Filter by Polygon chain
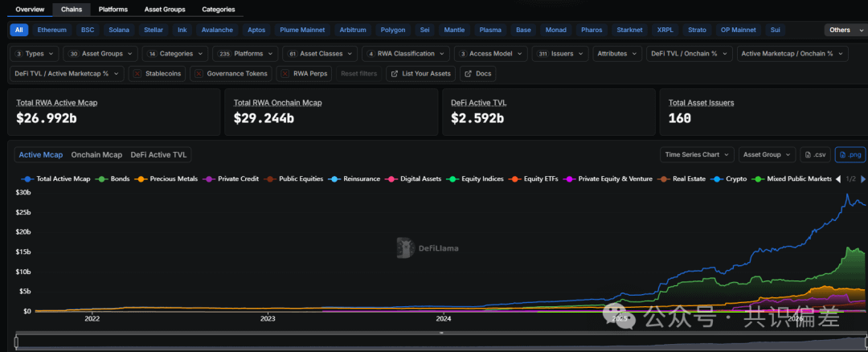Viewport: 868px width, 352px height. point(393,30)
